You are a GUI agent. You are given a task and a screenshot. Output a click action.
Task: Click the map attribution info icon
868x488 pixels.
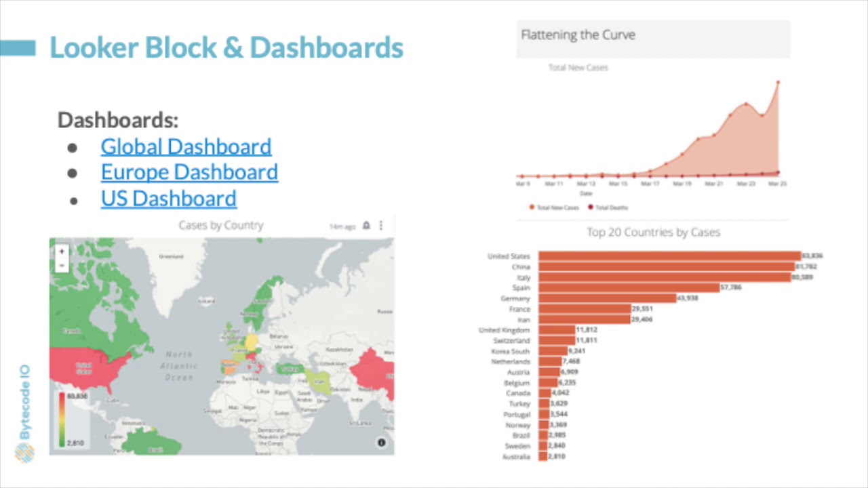point(381,442)
